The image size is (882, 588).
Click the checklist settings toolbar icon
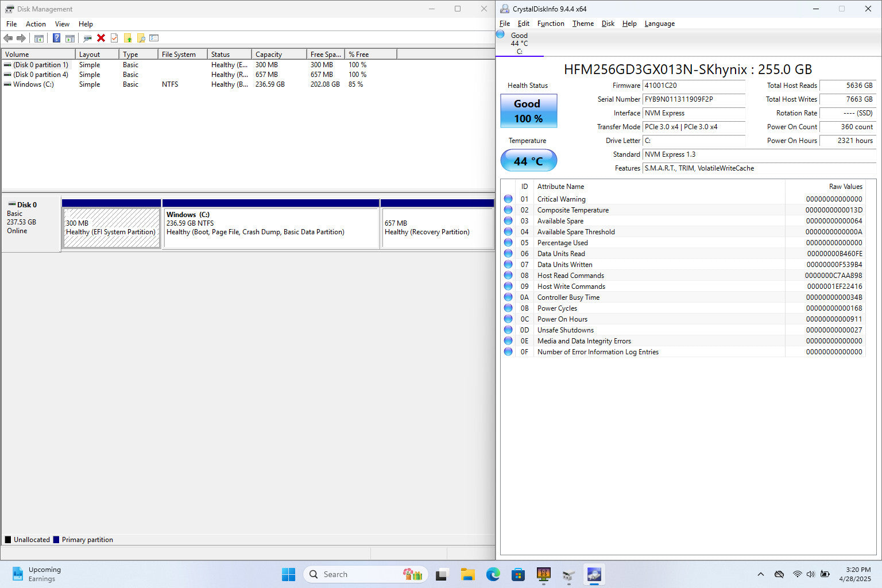(x=154, y=38)
